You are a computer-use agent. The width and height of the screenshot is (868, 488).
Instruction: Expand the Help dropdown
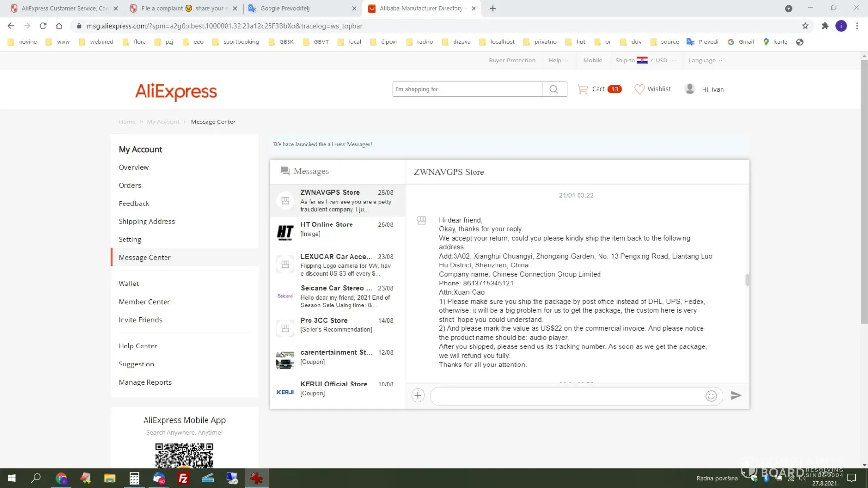(558, 61)
